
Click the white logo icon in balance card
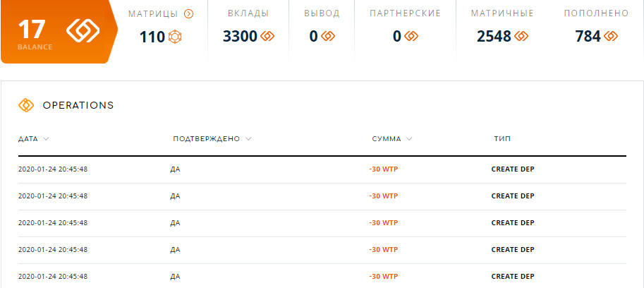(83, 31)
